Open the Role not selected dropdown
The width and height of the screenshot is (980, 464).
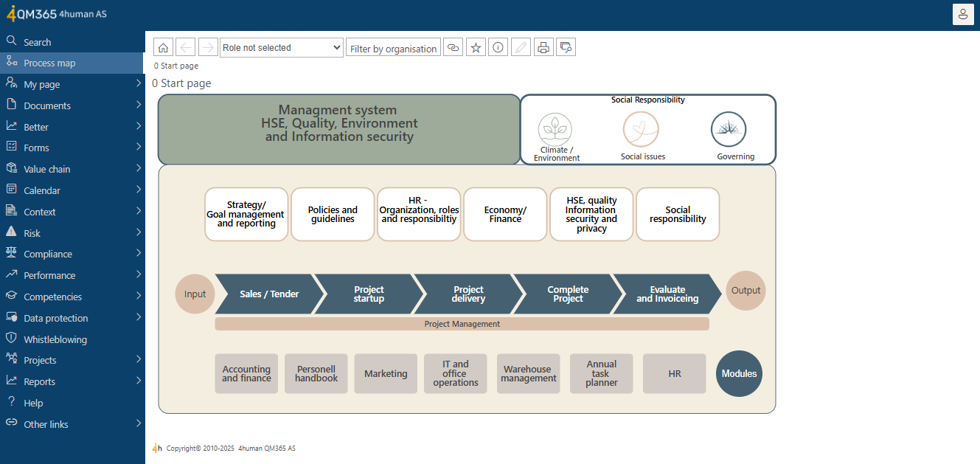[x=282, y=47]
